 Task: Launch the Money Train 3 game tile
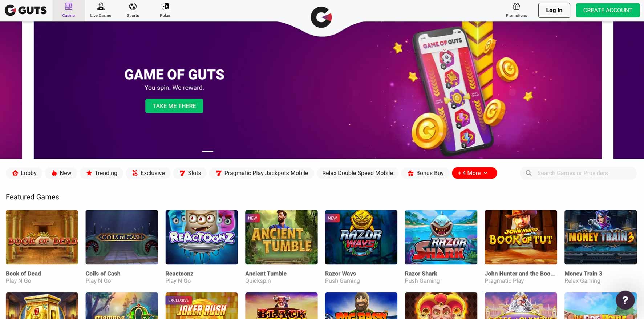tap(600, 237)
